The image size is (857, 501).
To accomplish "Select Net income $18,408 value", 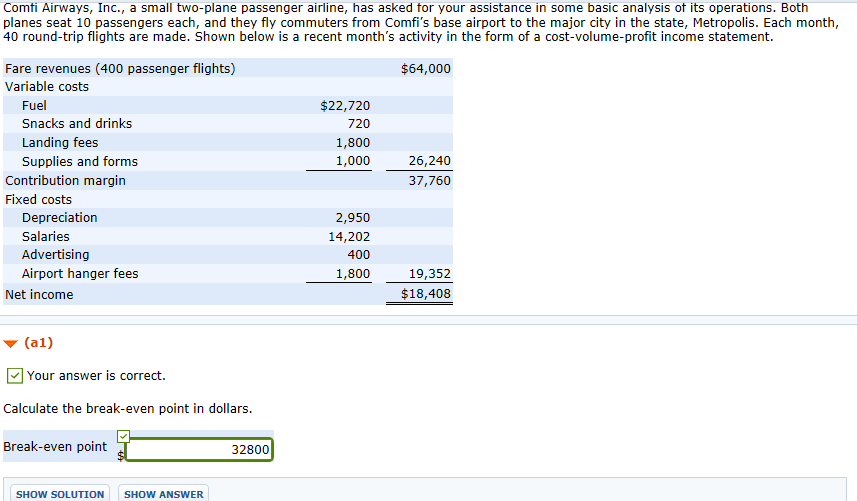I will click(x=426, y=294).
